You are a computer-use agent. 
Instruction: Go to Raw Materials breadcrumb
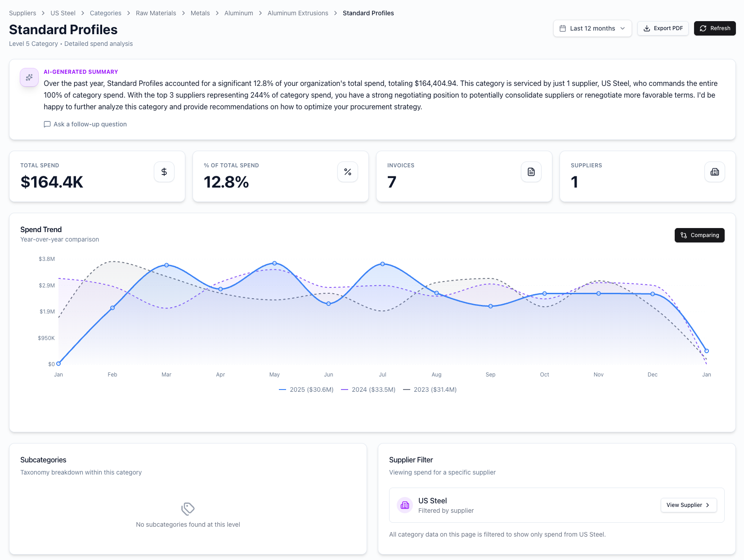(x=156, y=13)
